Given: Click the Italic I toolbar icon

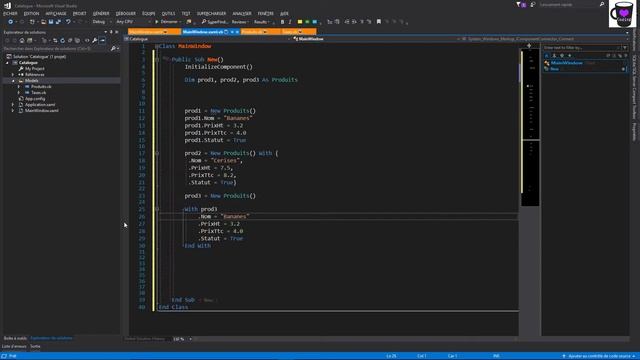Looking at the screenshot, I should coord(290,22).
